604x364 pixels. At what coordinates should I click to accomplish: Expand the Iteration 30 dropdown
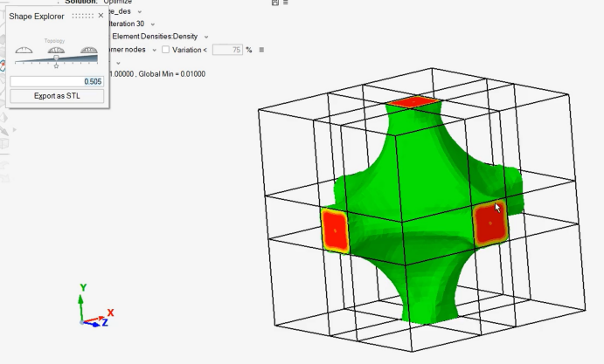[x=153, y=24]
